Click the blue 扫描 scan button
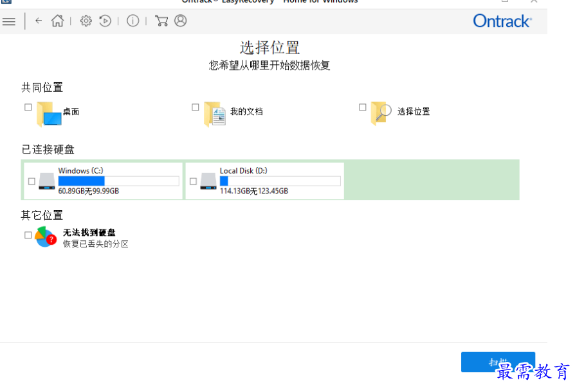Viewport: 575px width, 392px height. click(498, 362)
